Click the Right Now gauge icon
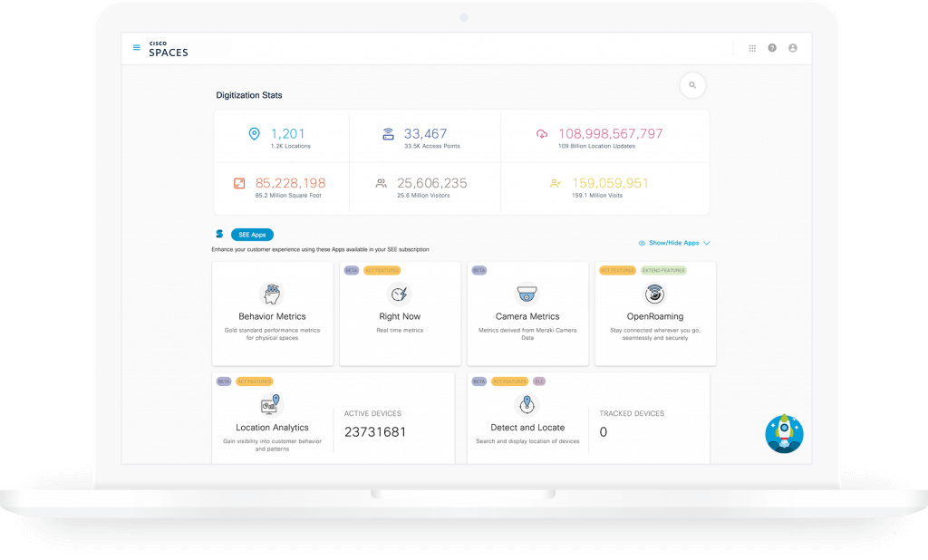Screen dimensions: 928x560 (400, 294)
